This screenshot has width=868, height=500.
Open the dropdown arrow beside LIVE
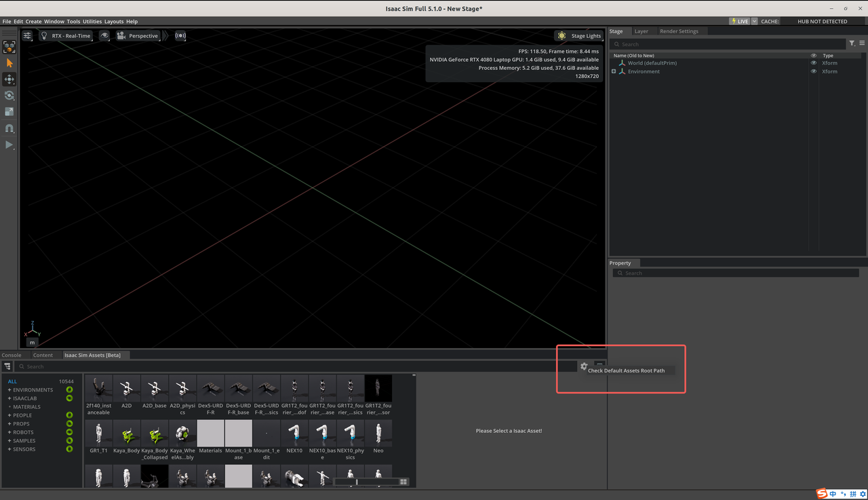pos(754,21)
